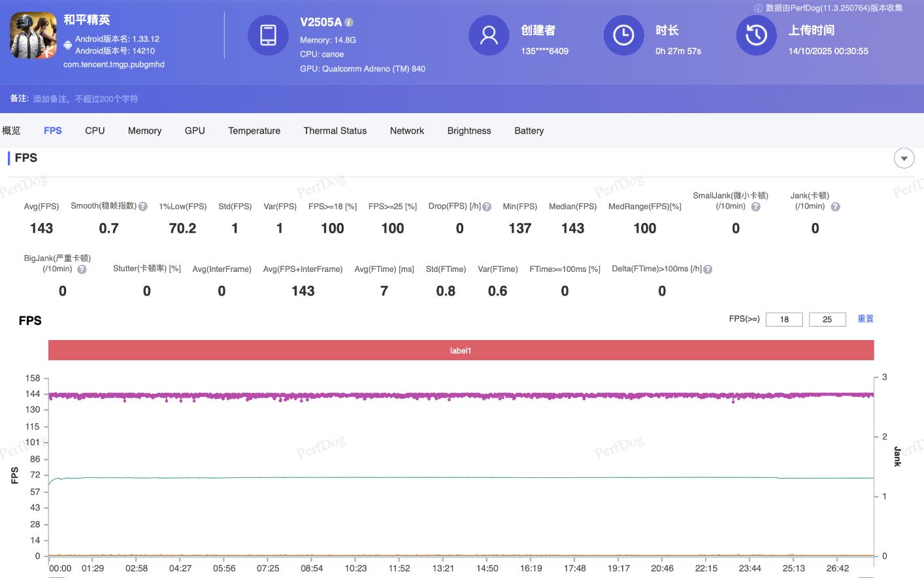The height and width of the screenshot is (578, 924).
Task: Go to the Battery tab
Action: pyautogui.click(x=529, y=131)
